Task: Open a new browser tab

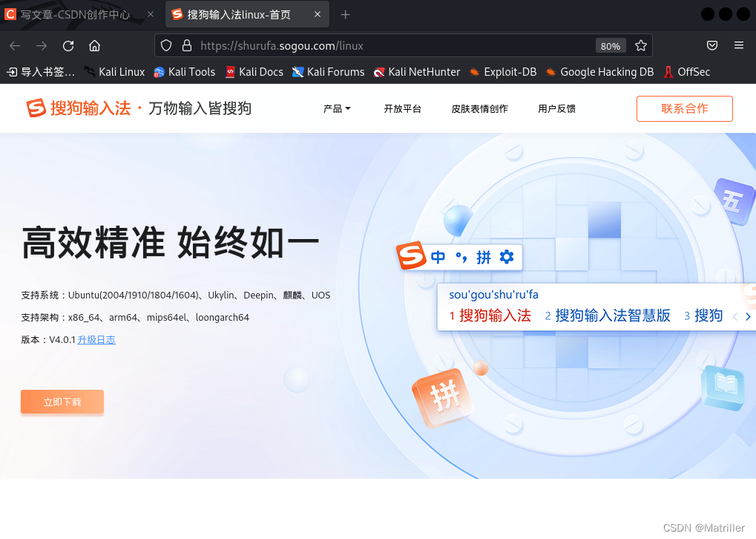Action: coord(345,14)
